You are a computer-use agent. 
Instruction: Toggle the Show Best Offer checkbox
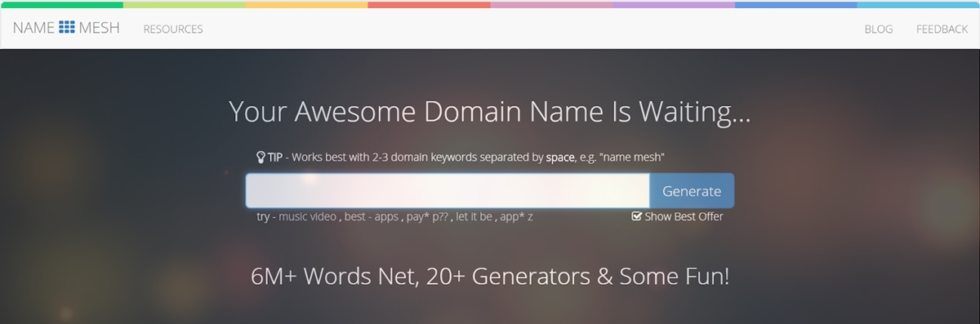click(x=637, y=216)
